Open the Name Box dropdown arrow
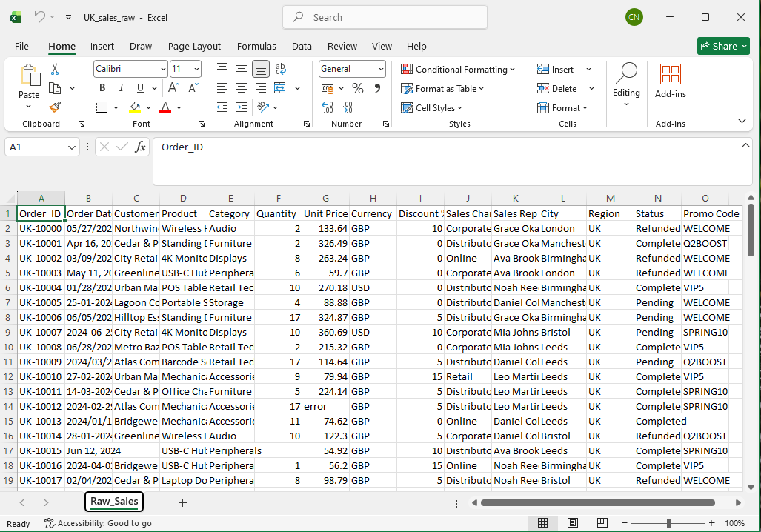The image size is (761, 532). 72,147
